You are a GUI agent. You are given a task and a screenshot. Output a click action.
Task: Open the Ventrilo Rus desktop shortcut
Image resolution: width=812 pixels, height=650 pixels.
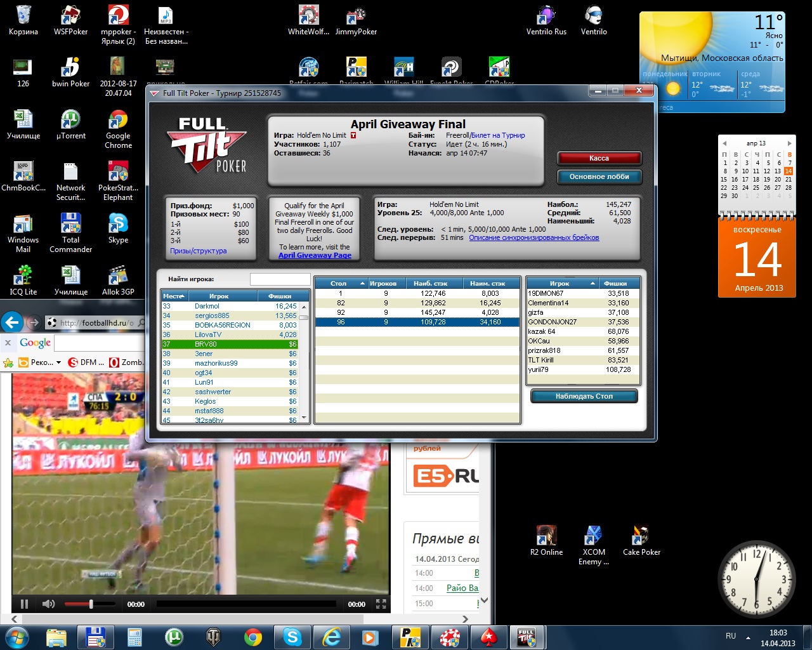tap(546, 20)
